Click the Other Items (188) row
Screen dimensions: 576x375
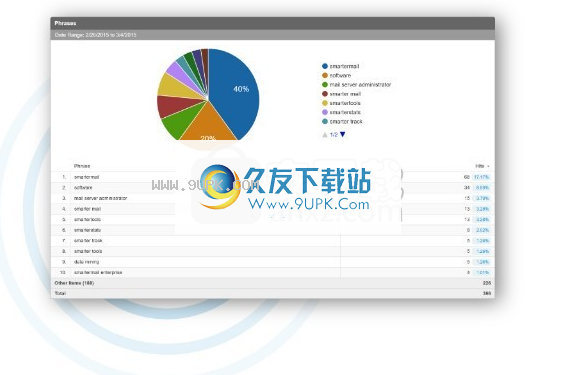pos(272,283)
